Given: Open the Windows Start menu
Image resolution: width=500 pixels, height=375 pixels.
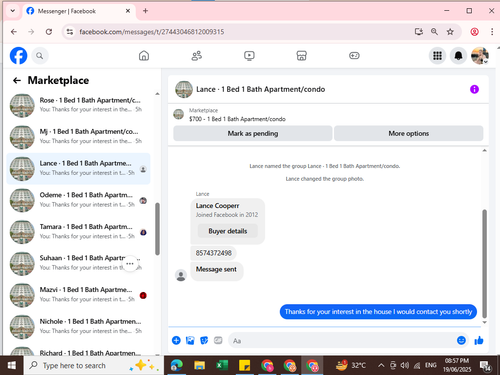Looking at the screenshot, I should pyautogui.click(x=12, y=366).
